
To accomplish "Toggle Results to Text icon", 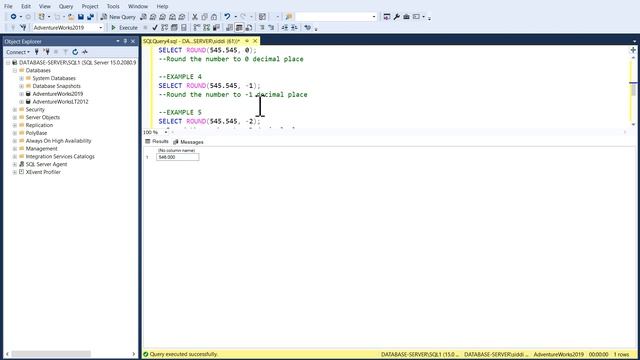I will 229,27.
